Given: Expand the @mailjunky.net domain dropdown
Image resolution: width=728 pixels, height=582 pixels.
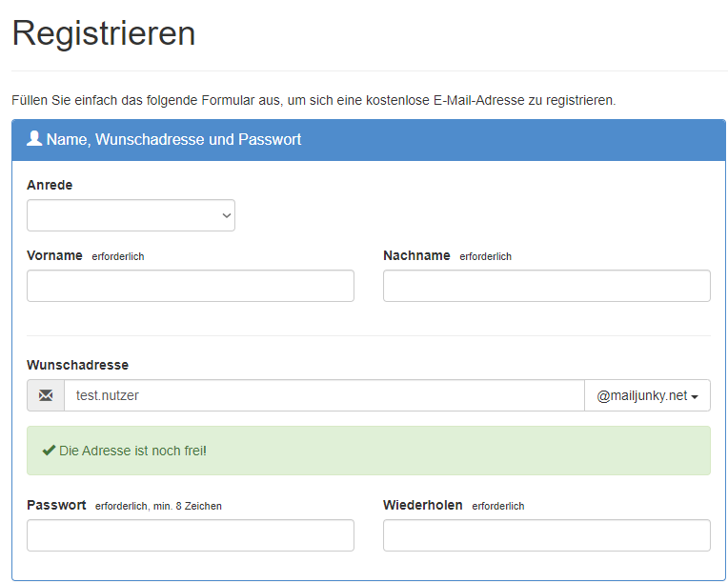Looking at the screenshot, I should [x=647, y=395].
